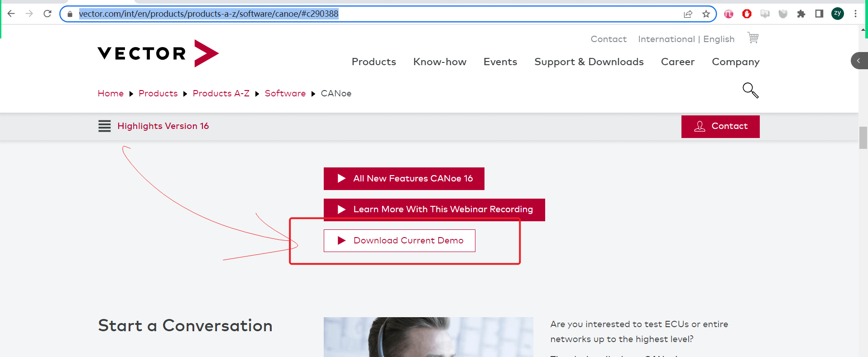
Task: Click Learn More With This Webinar Recording
Action: point(434,209)
